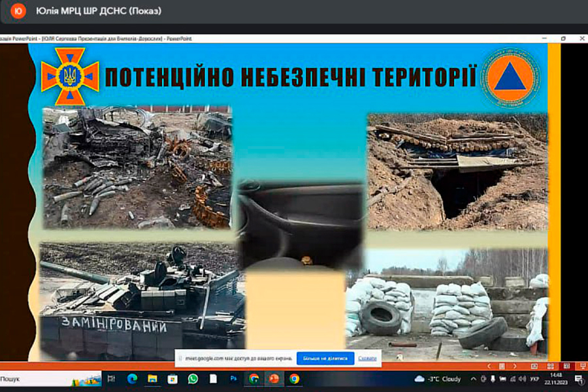588x392 pixels.
Task: Switch to Reading view
Action: tap(566, 366)
